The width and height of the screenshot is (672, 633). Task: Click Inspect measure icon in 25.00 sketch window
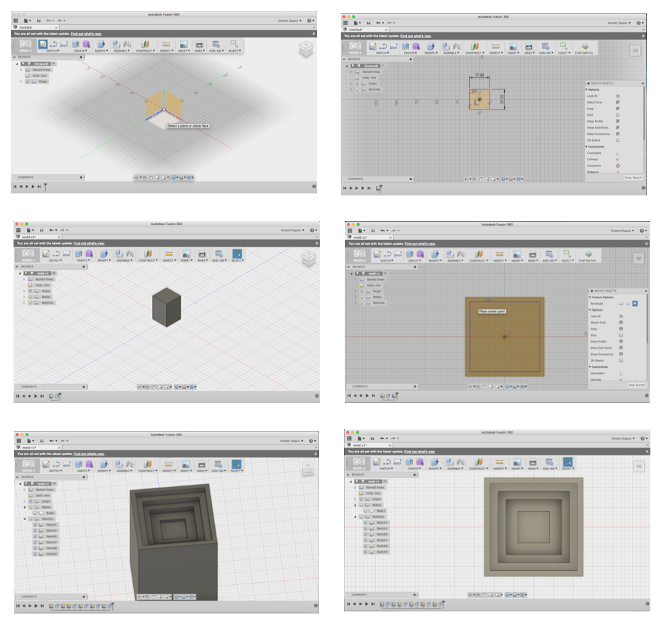(x=496, y=46)
